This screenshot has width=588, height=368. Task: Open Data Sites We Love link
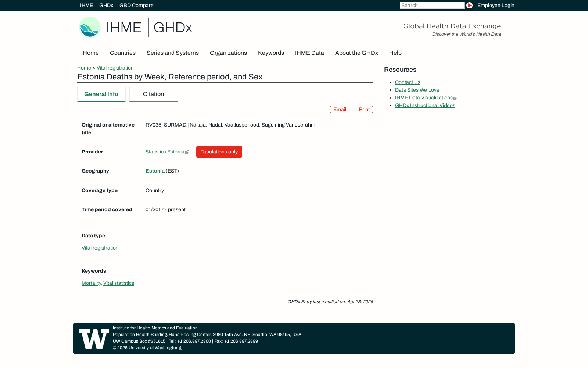[x=417, y=90]
